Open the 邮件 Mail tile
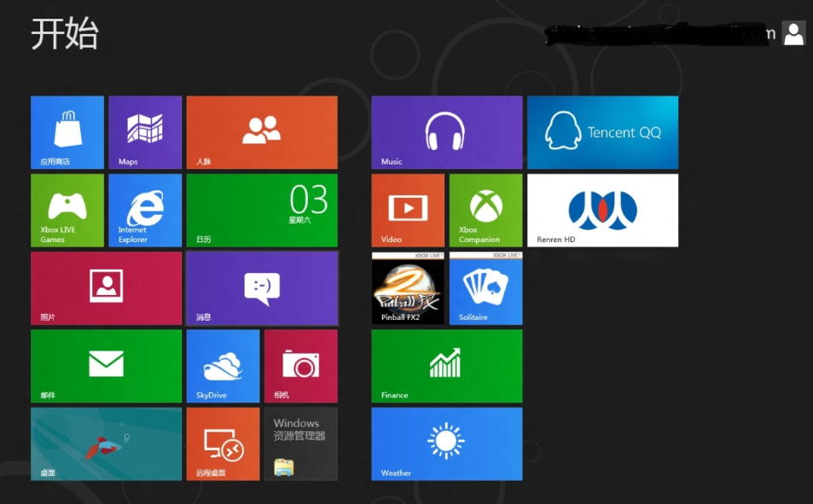Image resolution: width=813 pixels, height=504 pixels. [x=107, y=366]
